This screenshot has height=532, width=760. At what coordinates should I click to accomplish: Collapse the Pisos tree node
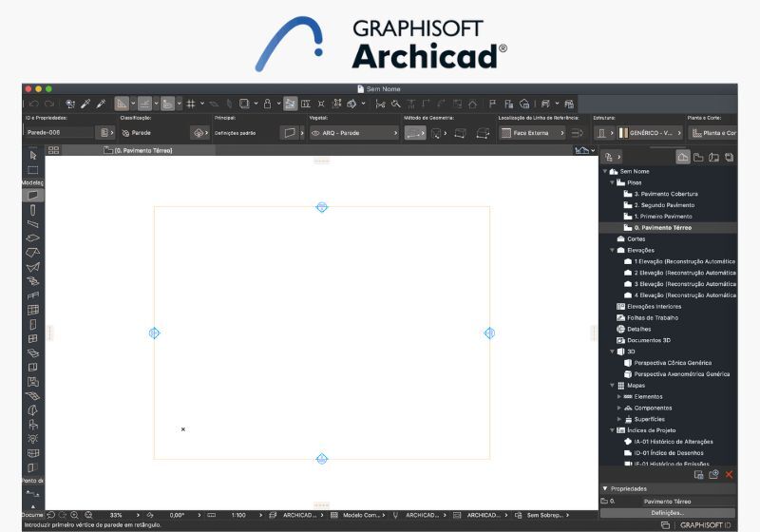point(612,182)
